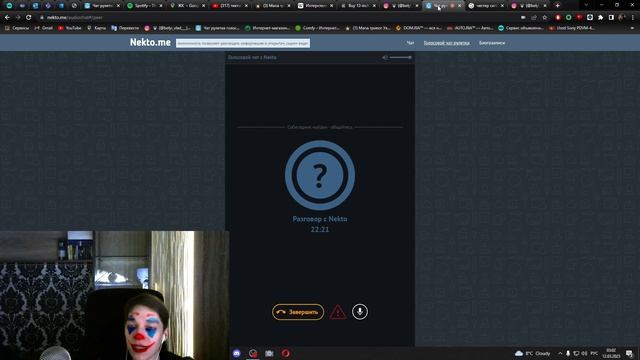
Task: Open the Extensions puzzle-piece menu
Action: pyautogui.click(x=600, y=18)
